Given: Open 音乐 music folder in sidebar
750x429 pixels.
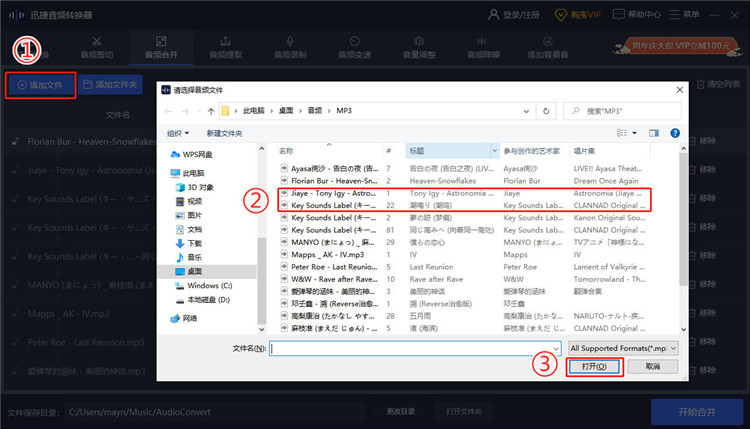Looking at the screenshot, I should pos(189,257).
